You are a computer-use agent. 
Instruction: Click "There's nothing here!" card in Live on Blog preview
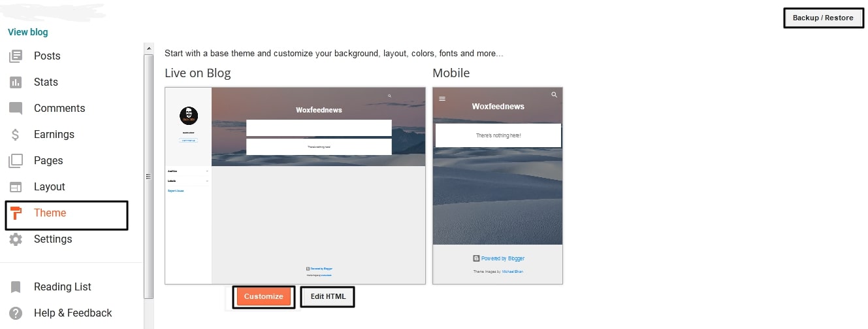pos(319,147)
